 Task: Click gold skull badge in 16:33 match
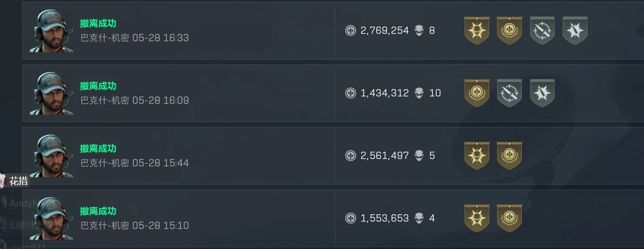[477, 30]
